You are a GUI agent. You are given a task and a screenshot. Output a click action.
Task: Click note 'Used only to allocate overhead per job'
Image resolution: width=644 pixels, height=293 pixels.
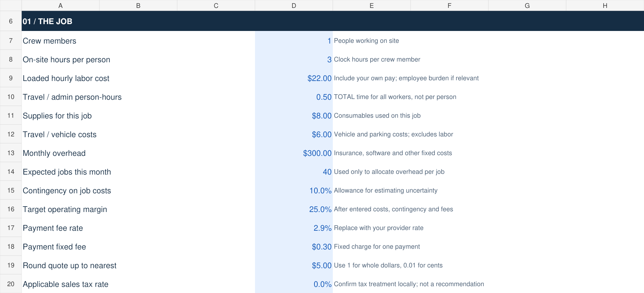click(x=389, y=172)
